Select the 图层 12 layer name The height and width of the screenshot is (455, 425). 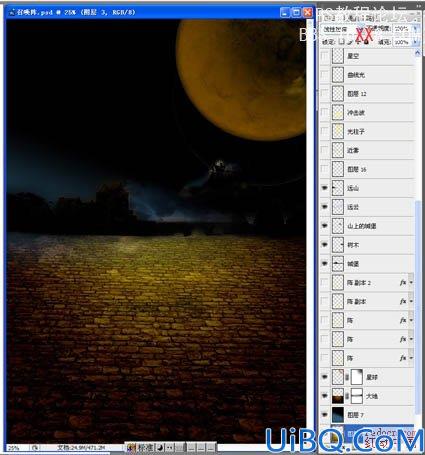[357, 94]
